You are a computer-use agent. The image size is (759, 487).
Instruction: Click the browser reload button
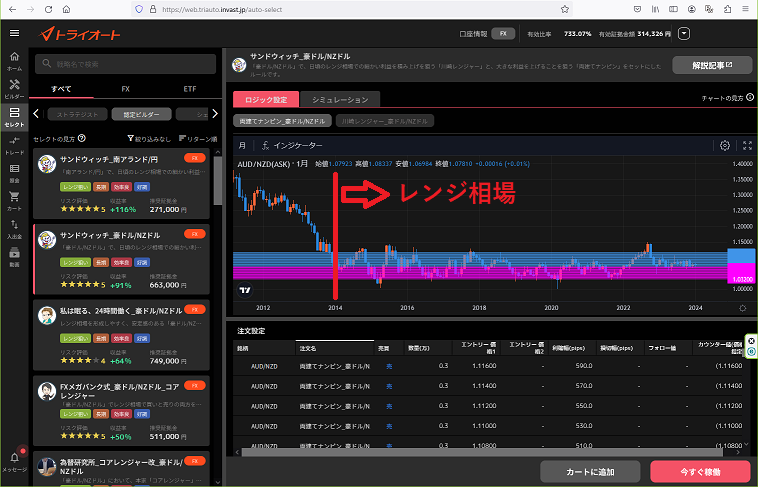48,9
